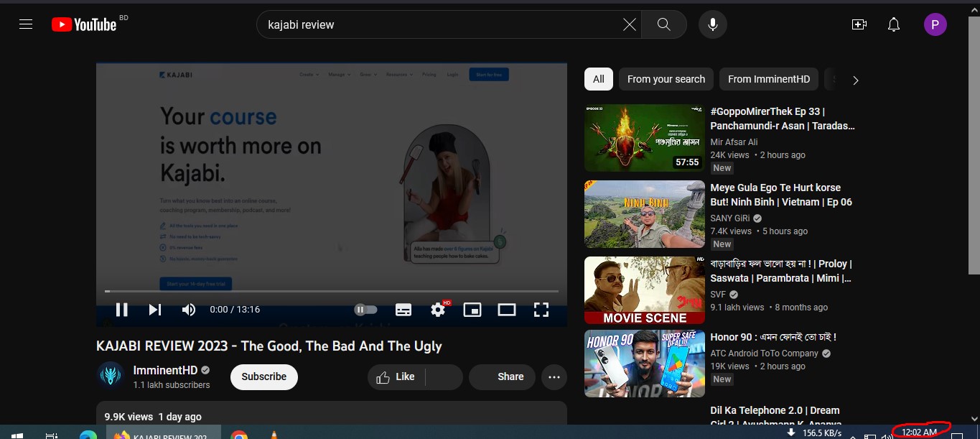This screenshot has height=439, width=980.
Task: Open the Panchamundi-r Asan video thumbnail
Action: click(x=645, y=138)
